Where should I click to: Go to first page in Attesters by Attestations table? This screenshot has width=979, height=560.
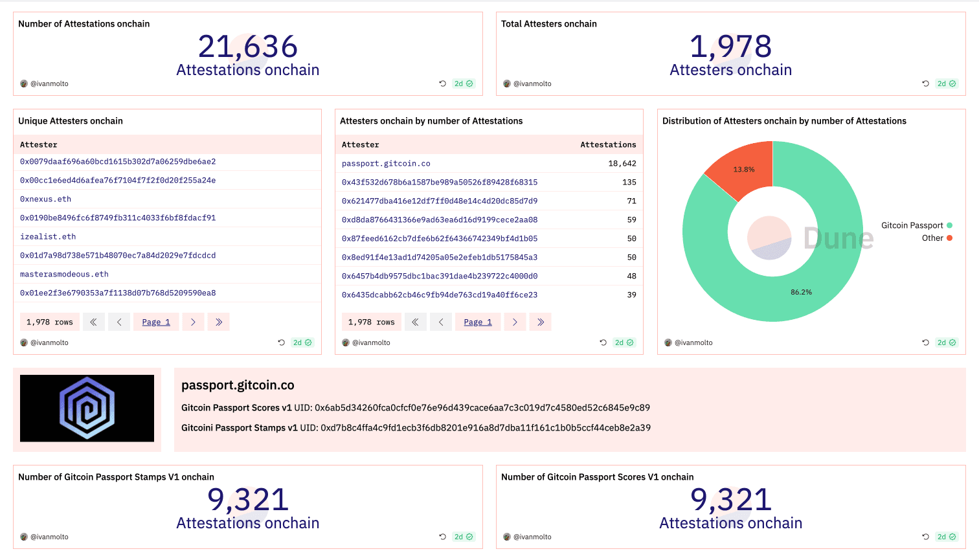pos(416,322)
